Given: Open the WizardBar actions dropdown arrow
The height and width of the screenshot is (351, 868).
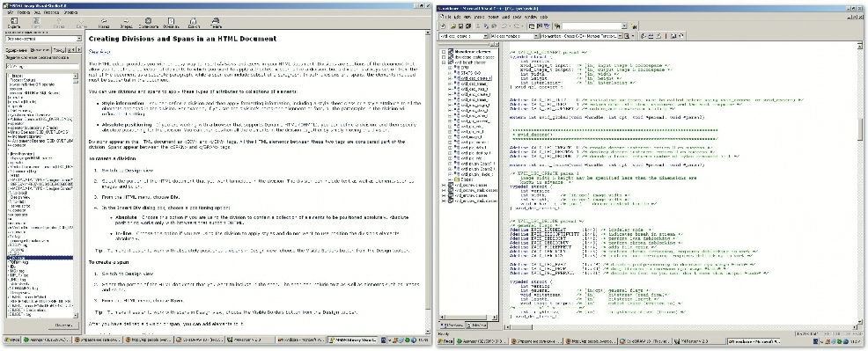Looking at the screenshot, I should point(634,36).
